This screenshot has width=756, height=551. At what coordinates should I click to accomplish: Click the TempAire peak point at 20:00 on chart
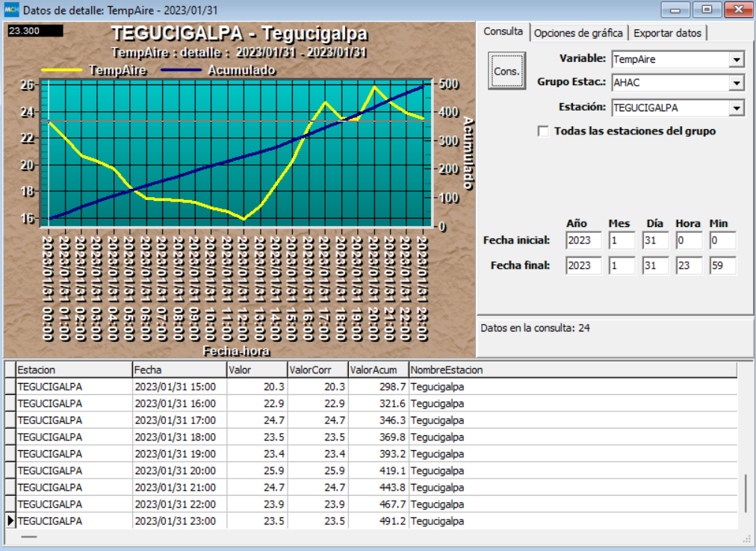click(x=374, y=87)
